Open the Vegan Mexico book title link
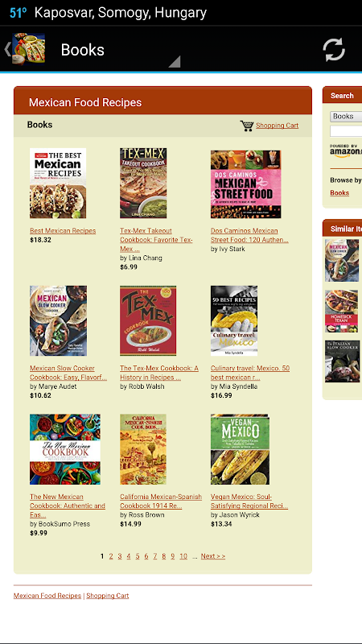The image size is (362, 644). [x=249, y=501]
